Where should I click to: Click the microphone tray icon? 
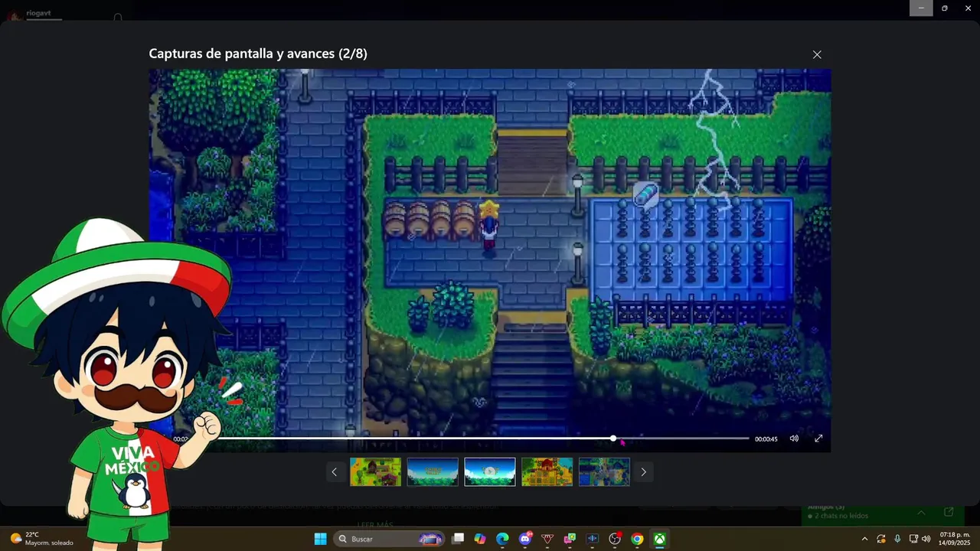click(x=897, y=539)
